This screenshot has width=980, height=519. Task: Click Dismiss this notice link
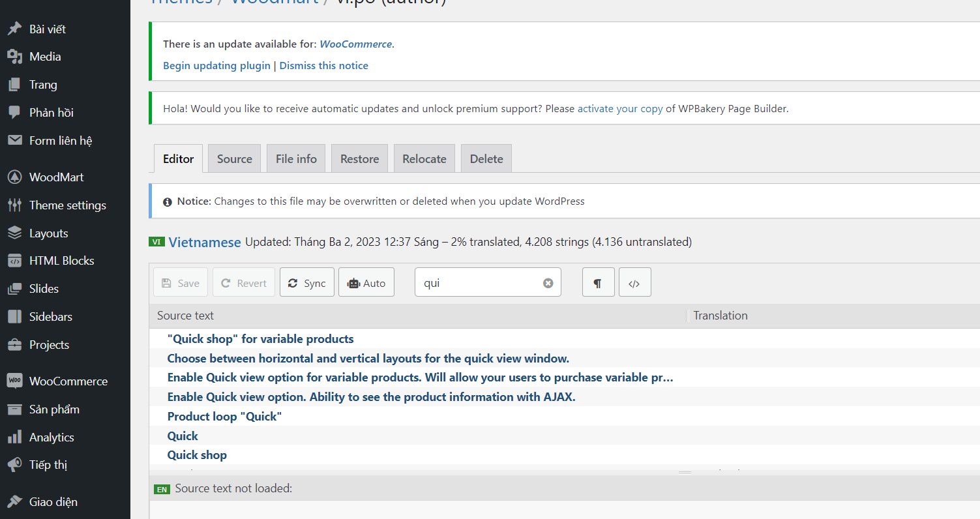(323, 66)
